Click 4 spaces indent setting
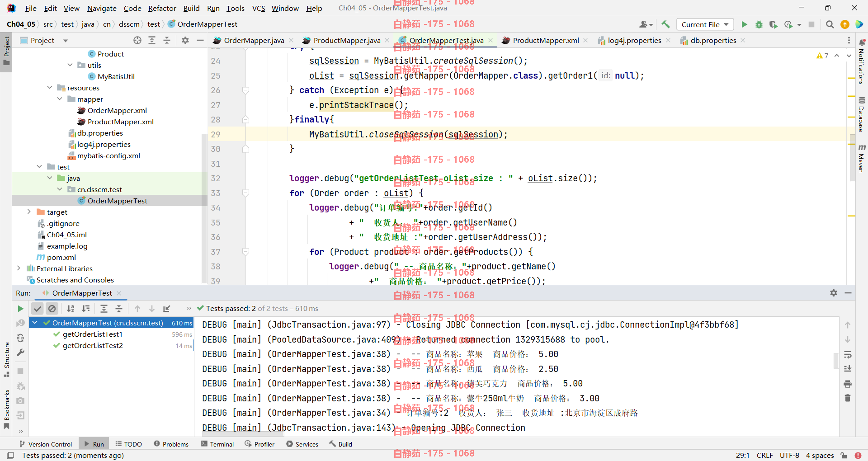 [x=820, y=455]
